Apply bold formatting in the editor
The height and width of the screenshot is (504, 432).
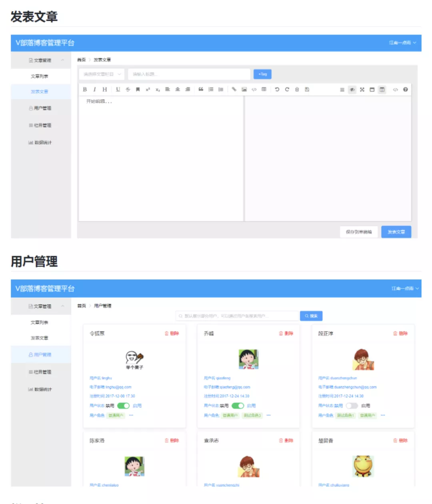(84, 89)
